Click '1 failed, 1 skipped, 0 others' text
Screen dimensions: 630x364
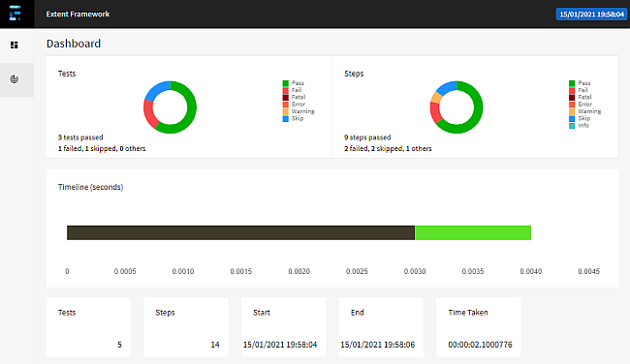pyautogui.click(x=102, y=148)
